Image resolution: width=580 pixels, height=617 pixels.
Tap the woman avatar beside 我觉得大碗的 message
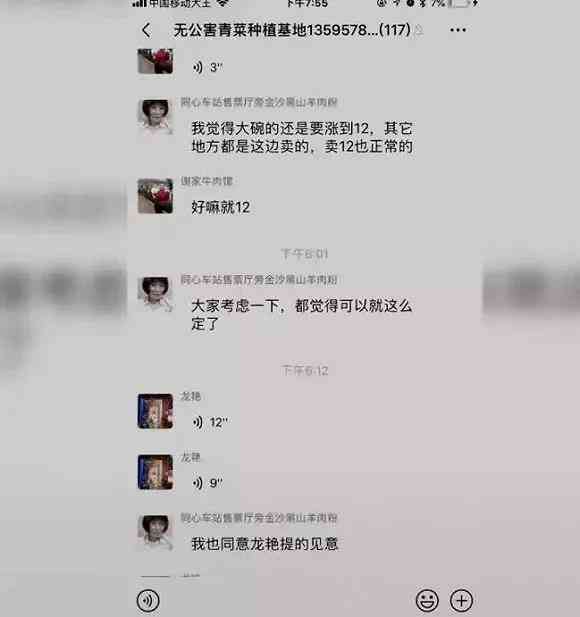155,116
